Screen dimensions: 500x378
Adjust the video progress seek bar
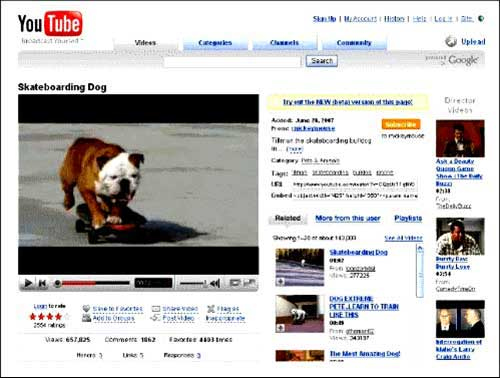pos(92,283)
